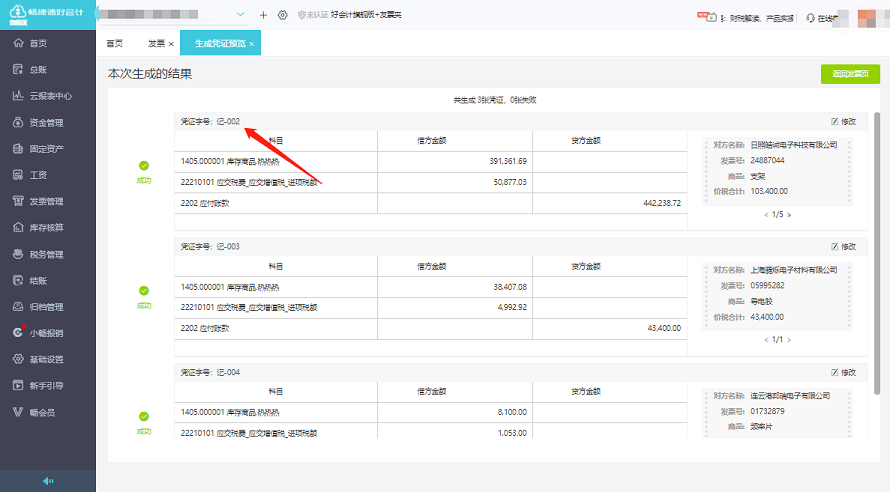Switch to the 首页 tab
The width and height of the screenshot is (890, 492).
(115, 43)
